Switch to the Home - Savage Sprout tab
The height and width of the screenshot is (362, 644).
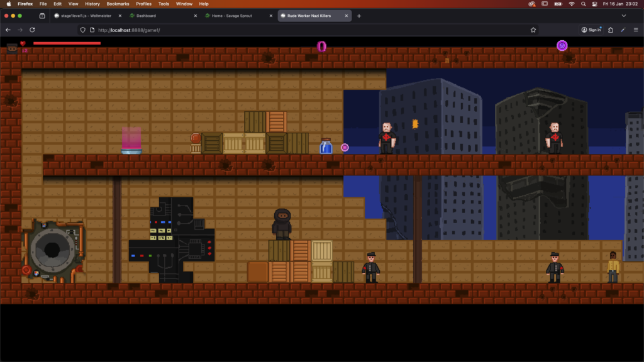tap(232, 16)
